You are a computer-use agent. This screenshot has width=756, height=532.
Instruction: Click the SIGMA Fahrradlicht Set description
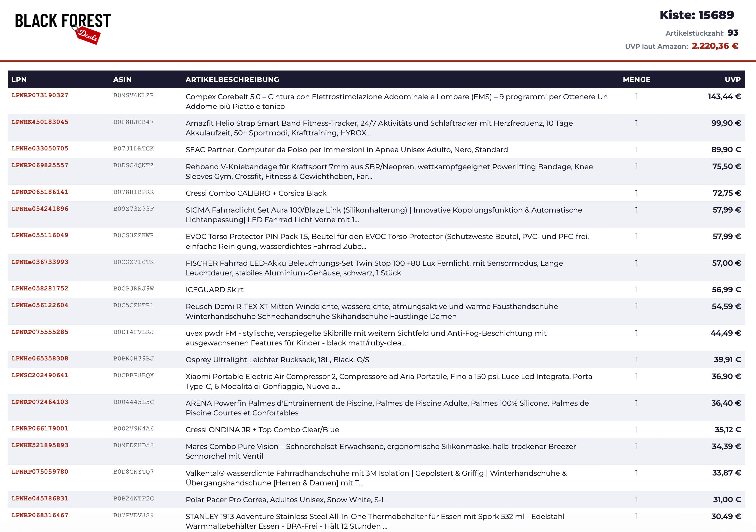(x=384, y=215)
